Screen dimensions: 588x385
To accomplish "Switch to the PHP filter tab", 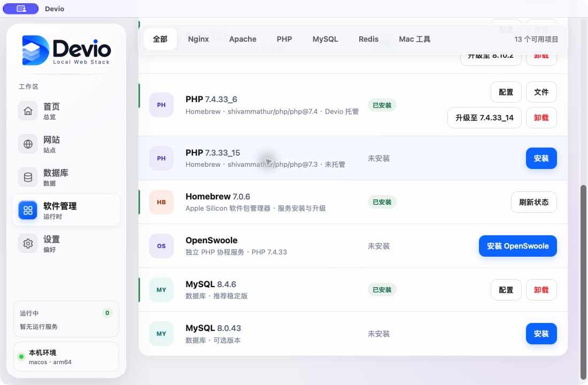I will click(x=284, y=39).
